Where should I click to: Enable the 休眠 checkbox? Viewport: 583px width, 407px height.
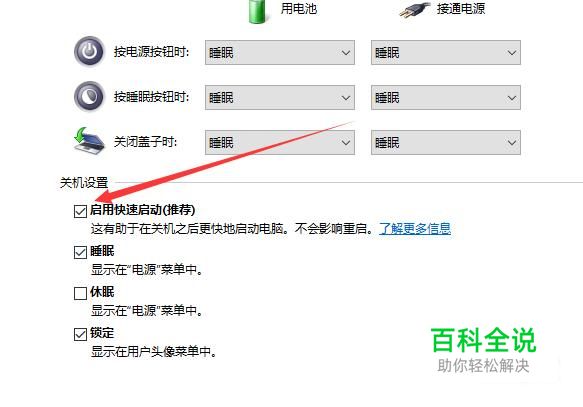point(80,293)
